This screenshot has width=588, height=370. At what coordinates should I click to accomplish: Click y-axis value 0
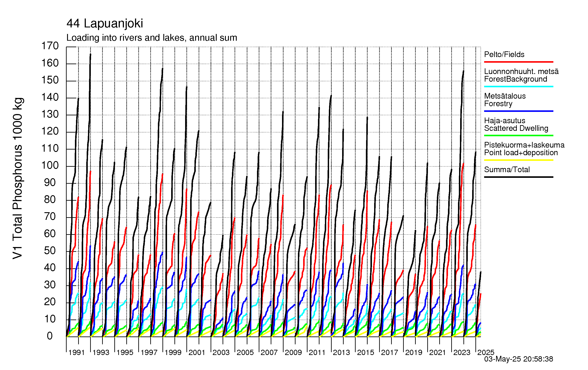50,336
